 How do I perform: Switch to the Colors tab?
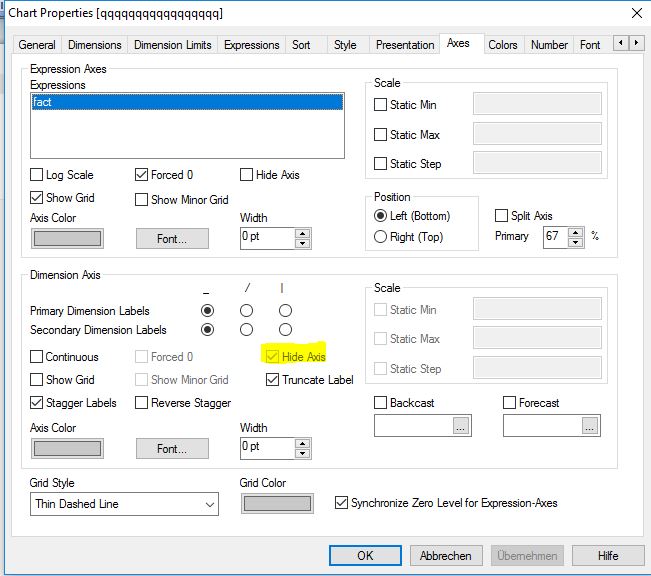[503, 45]
